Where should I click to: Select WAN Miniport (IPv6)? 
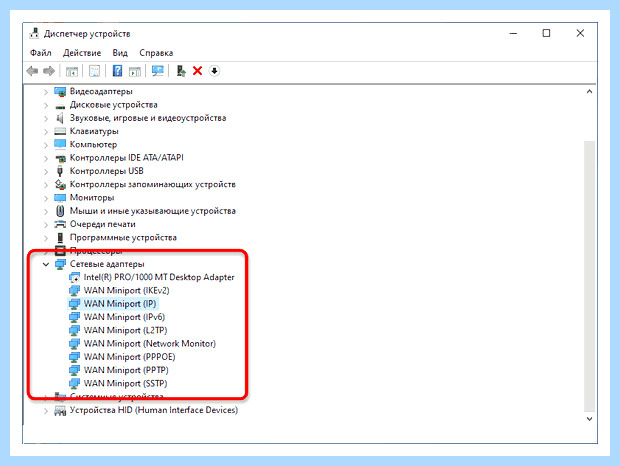124,317
